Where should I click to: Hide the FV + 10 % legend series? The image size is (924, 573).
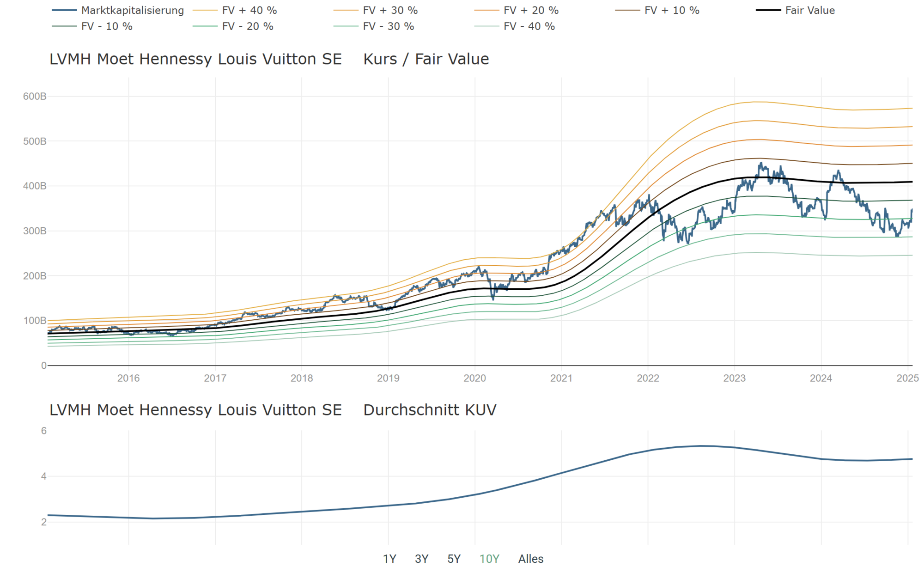pos(672,10)
